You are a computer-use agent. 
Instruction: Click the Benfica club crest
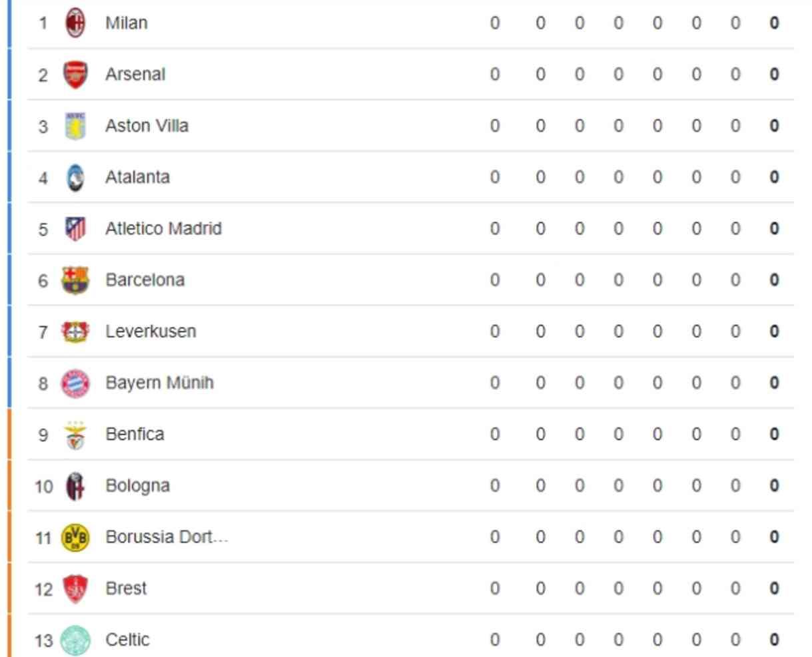click(75, 435)
